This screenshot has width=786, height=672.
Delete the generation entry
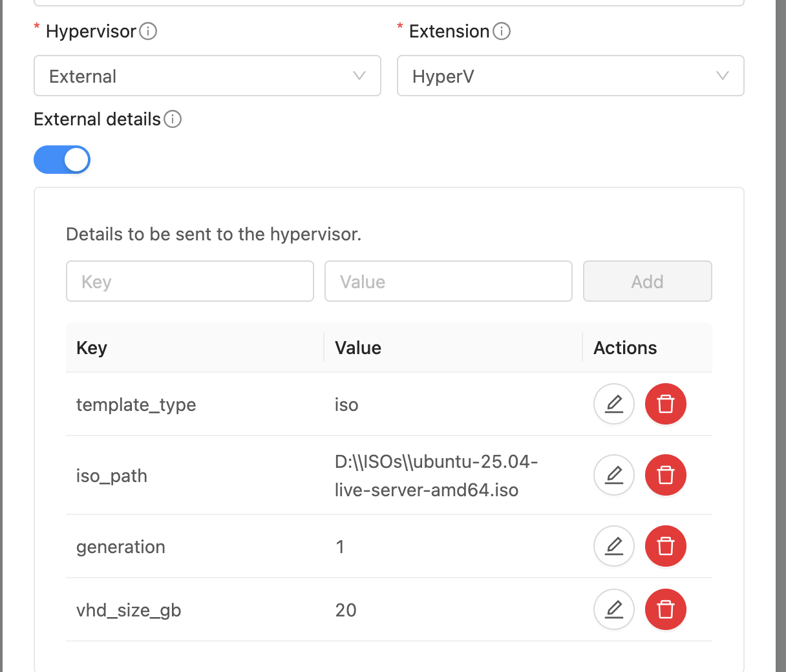click(665, 547)
